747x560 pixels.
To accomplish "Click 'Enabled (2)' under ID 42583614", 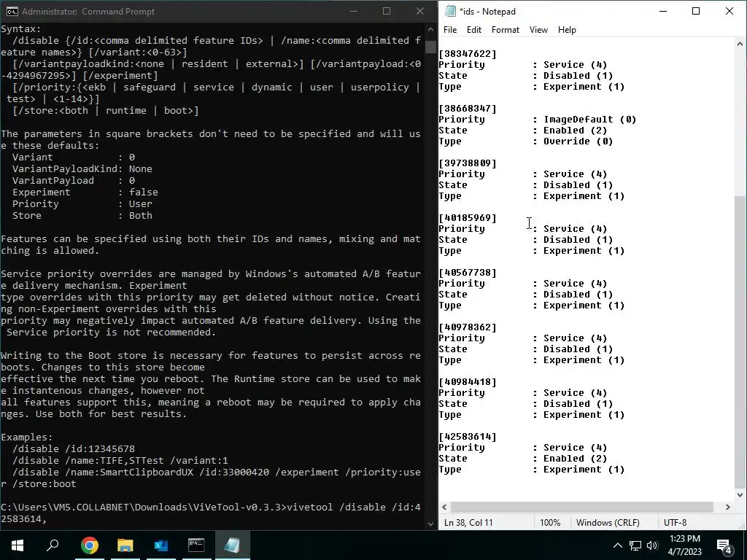I will pyautogui.click(x=575, y=459).
